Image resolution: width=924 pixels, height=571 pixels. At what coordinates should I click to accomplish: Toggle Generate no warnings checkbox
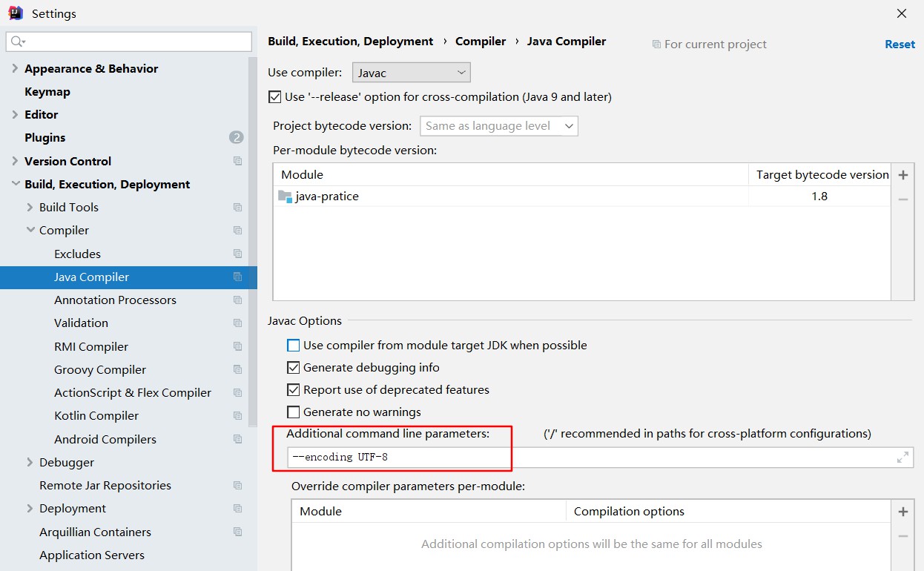click(x=294, y=412)
